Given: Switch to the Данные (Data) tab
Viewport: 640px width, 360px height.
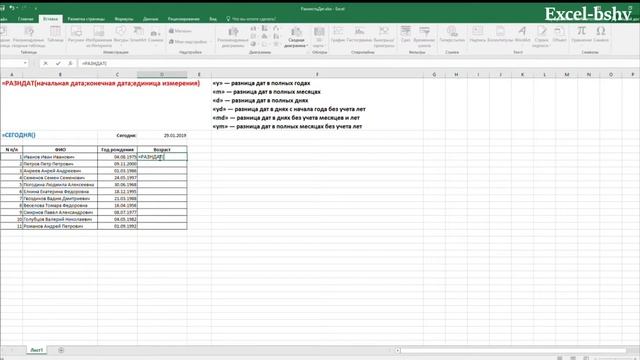Looking at the screenshot, I should pos(151,19).
